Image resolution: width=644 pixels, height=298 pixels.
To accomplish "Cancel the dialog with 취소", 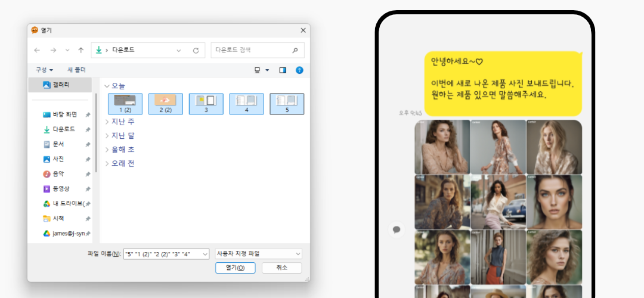I will coord(281,268).
